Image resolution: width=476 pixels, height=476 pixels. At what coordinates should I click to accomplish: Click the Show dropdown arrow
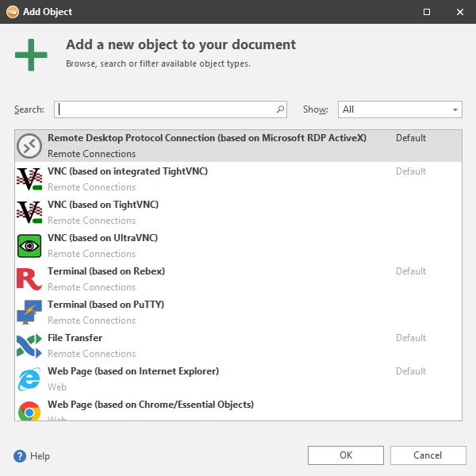coord(455,109)
